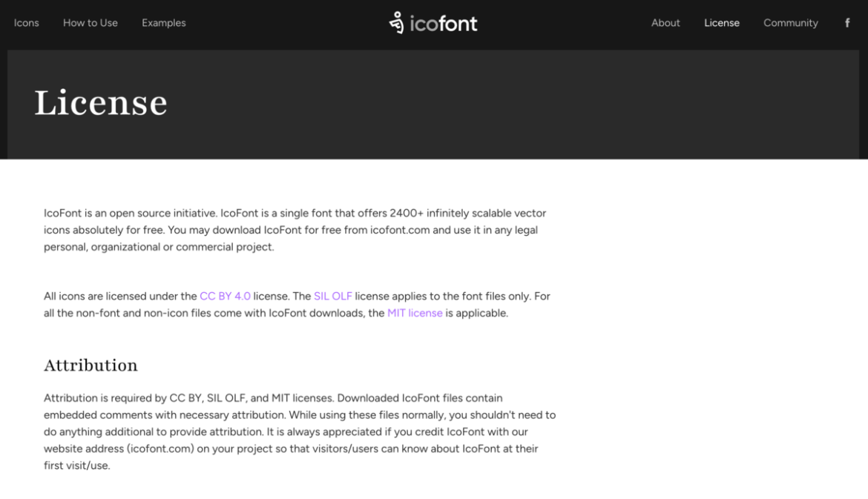Follow the SIL OLF license link

pos(332,296)
